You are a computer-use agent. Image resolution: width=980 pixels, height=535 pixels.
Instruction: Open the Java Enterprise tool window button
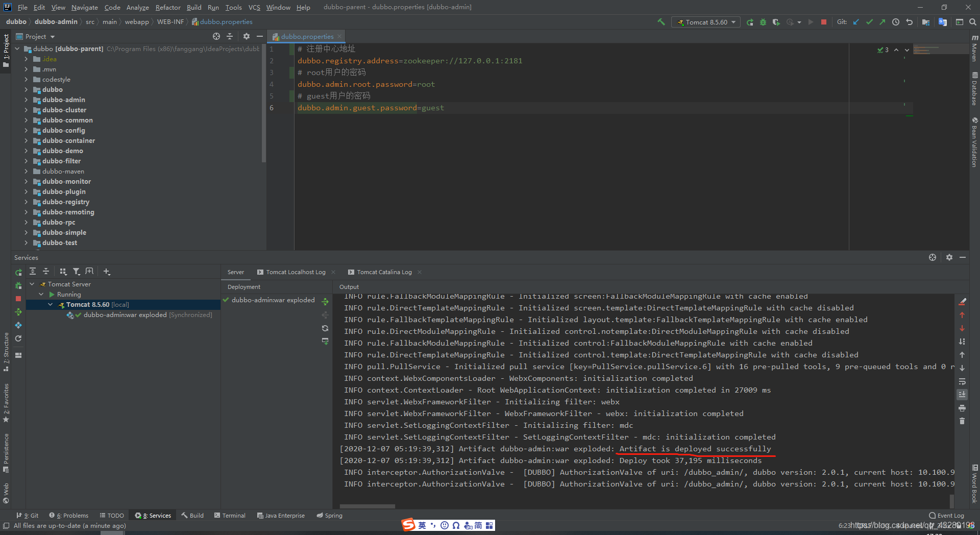click(x=281, y=516)
